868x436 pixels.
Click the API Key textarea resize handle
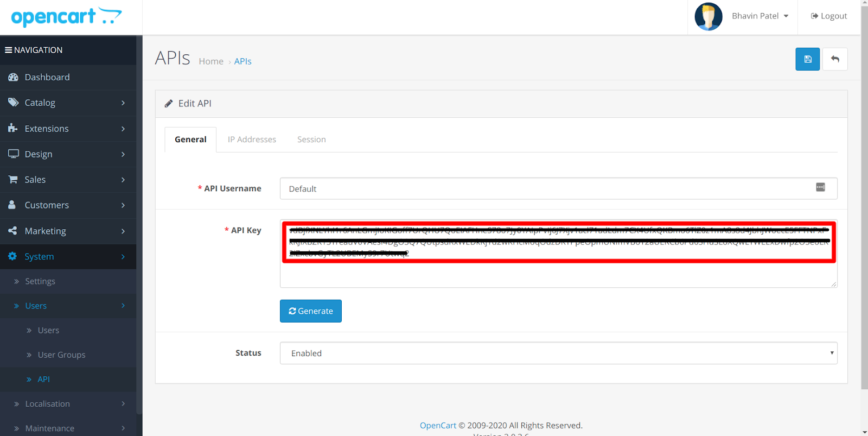click(x=834, y=284)
